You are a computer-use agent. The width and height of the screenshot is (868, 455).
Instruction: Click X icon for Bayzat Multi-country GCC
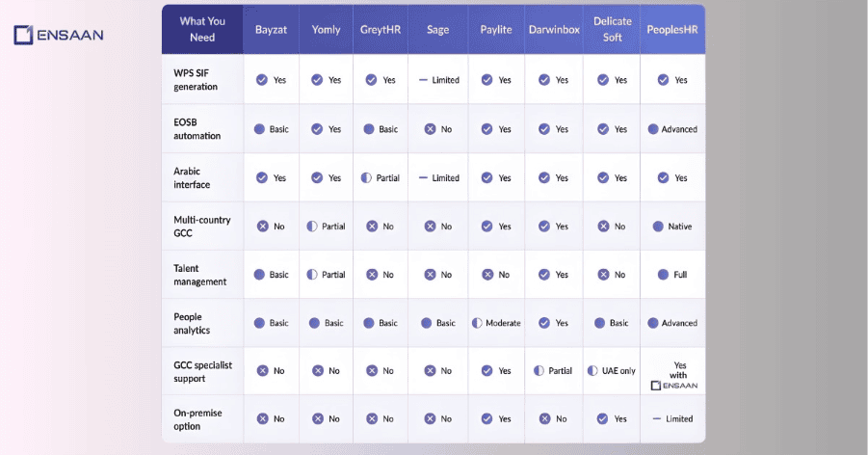tap(262, 227)
